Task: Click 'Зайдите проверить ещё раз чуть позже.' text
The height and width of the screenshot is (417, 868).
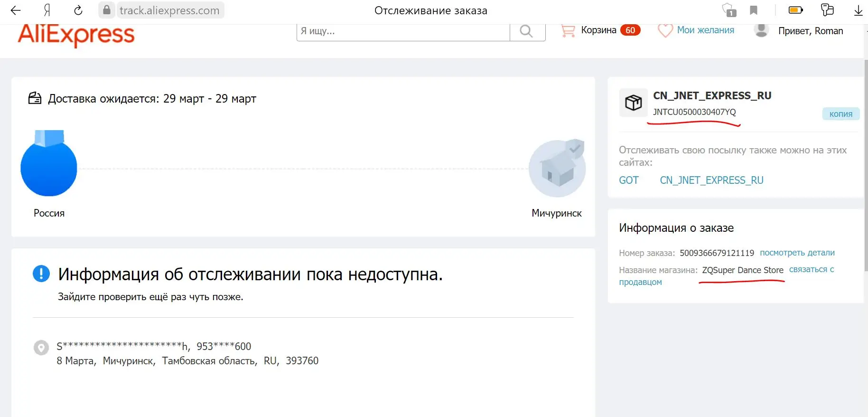Action: 150,297
